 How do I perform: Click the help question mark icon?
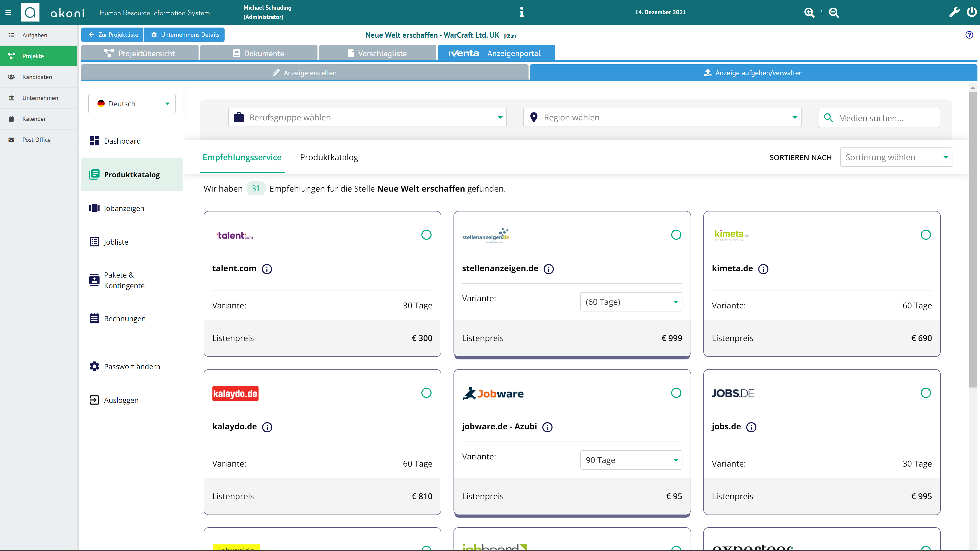tap(969, 35)
